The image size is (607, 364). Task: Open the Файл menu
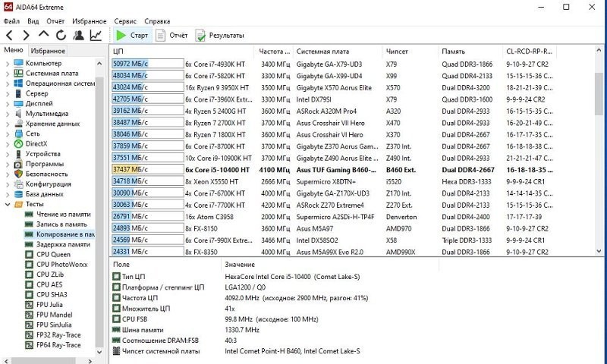click(x=11, y=21)
